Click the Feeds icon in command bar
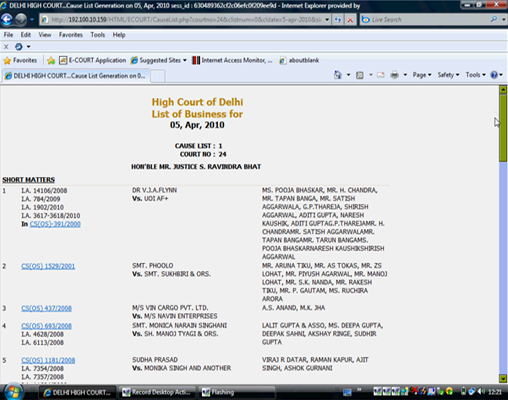The image size is (508, 400). pos(360,75)
